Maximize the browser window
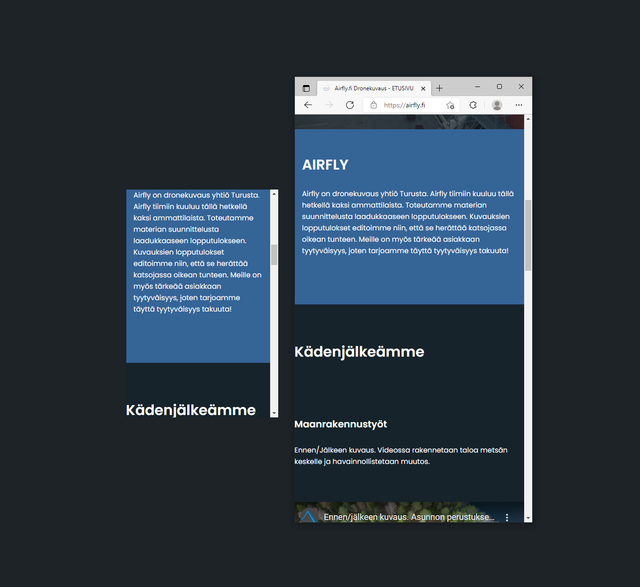Screen dimensions: 640x587 (499, 87)
